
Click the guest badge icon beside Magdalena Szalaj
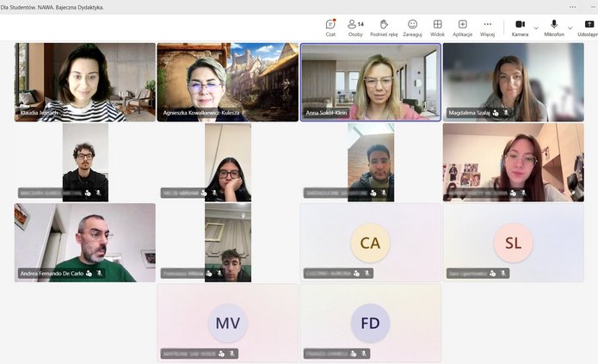496,113
